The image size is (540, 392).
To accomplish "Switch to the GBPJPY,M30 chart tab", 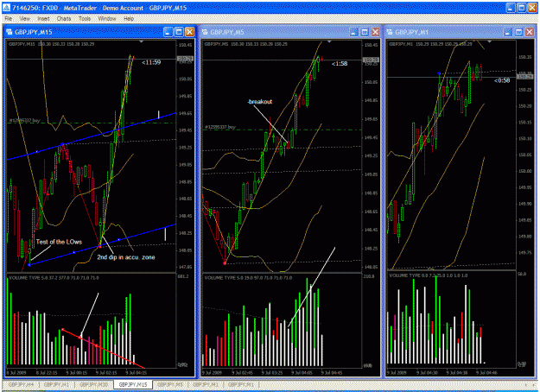I will [x=93, y=384].
